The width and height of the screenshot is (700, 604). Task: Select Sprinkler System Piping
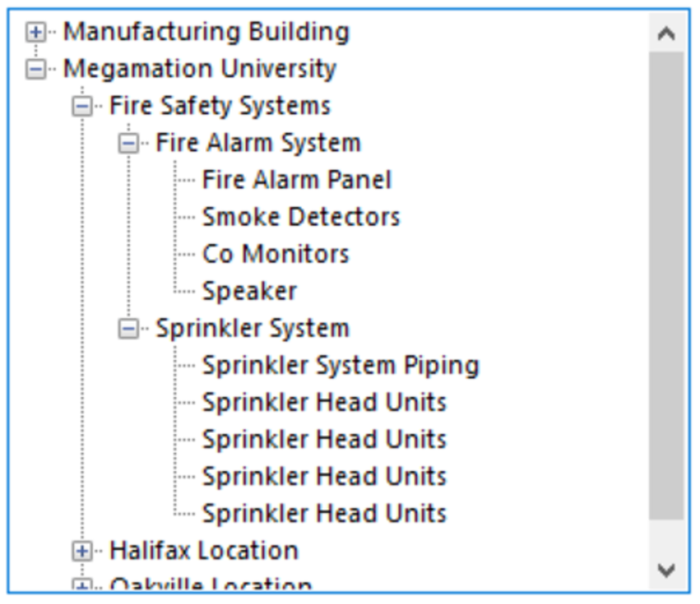tap(341, 366)
